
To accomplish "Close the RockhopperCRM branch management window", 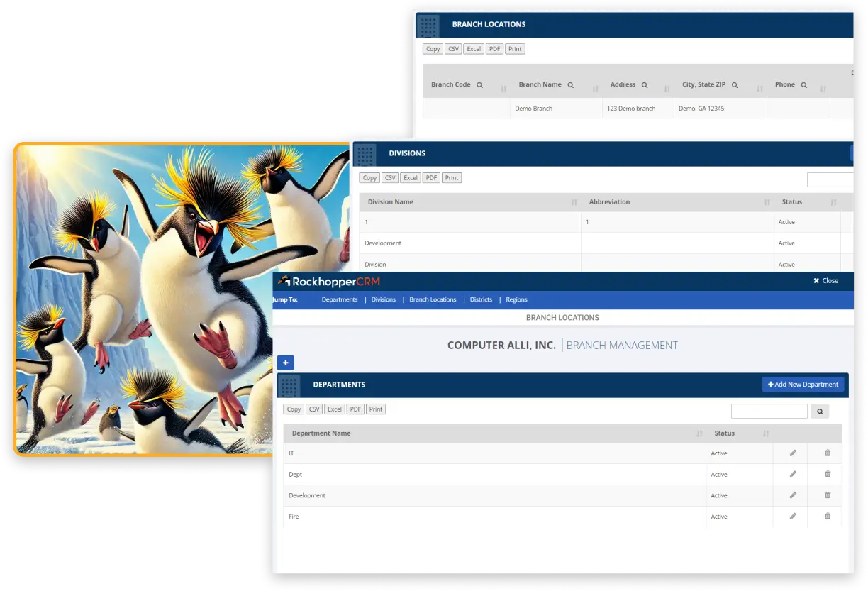I will click(825, 281).
